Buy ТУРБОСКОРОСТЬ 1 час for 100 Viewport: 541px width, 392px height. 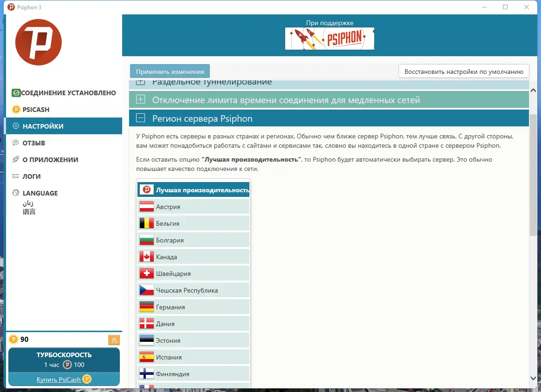(x=64, y=360)
